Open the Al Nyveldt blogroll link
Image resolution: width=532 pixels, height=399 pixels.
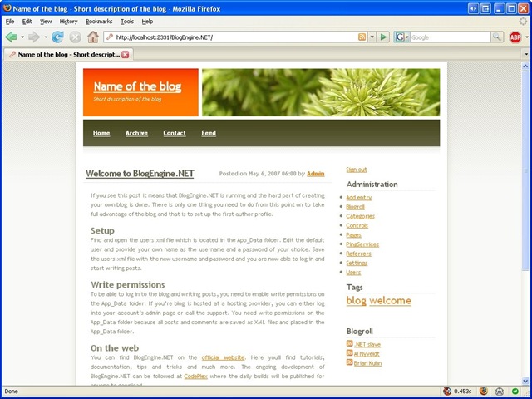pyautogui.click(x=367, y=354)
